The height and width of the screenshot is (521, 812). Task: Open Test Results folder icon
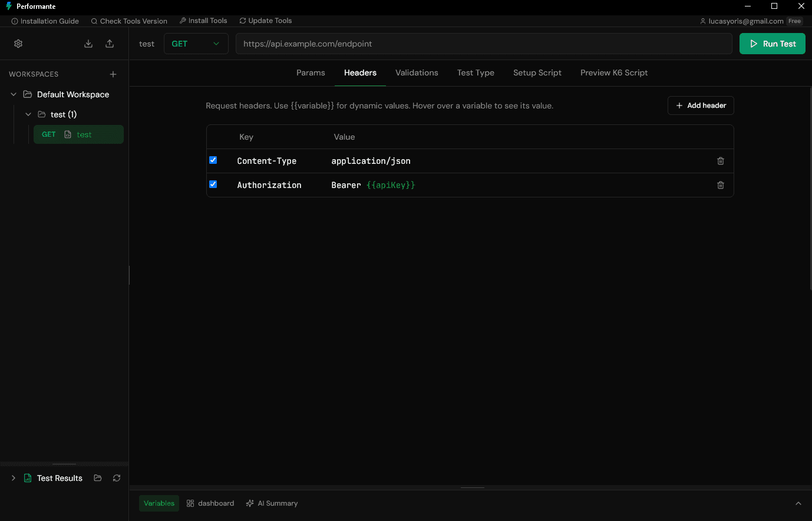click(97, 478)
